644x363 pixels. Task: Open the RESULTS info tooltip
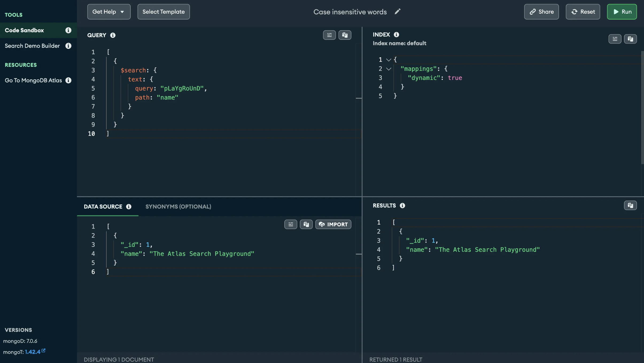pyautogui.click(x=402, y=206)
